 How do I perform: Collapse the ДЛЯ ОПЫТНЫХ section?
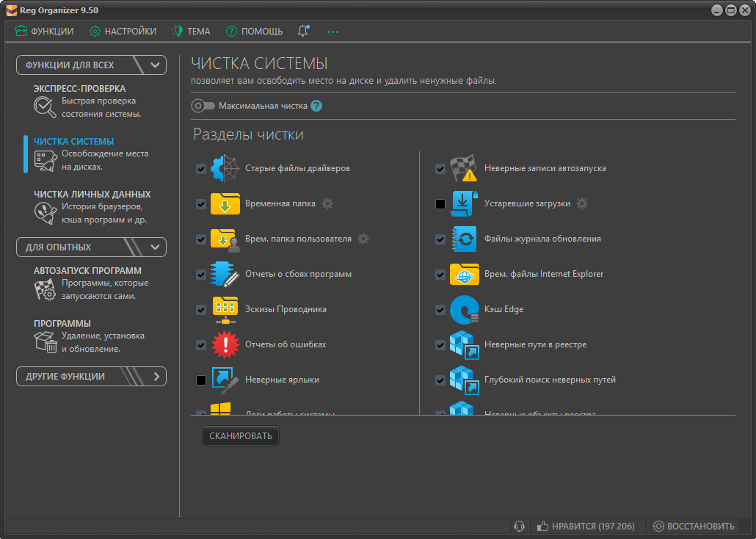[x=155, y=247]
